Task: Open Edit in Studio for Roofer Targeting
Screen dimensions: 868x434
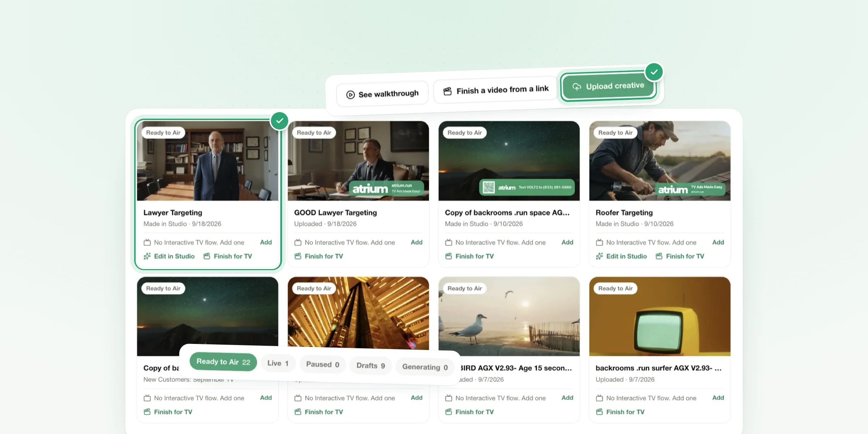Action: (621, 256)
